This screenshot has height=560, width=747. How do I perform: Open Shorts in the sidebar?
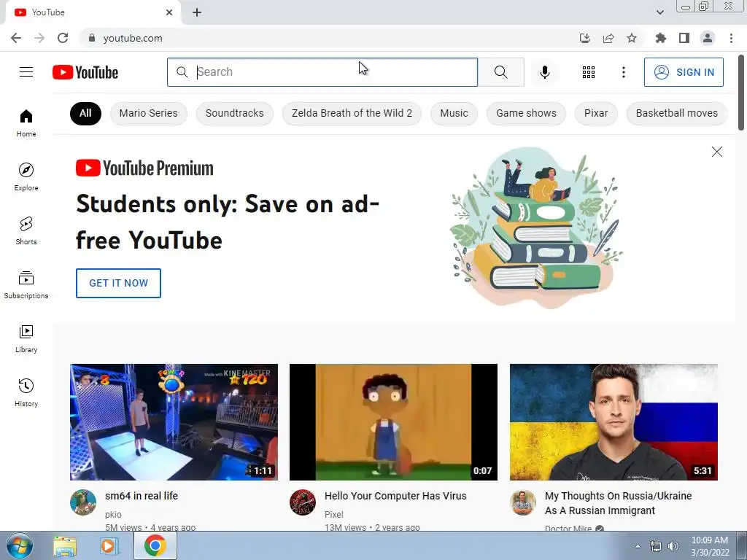click(x=26, y=230)
